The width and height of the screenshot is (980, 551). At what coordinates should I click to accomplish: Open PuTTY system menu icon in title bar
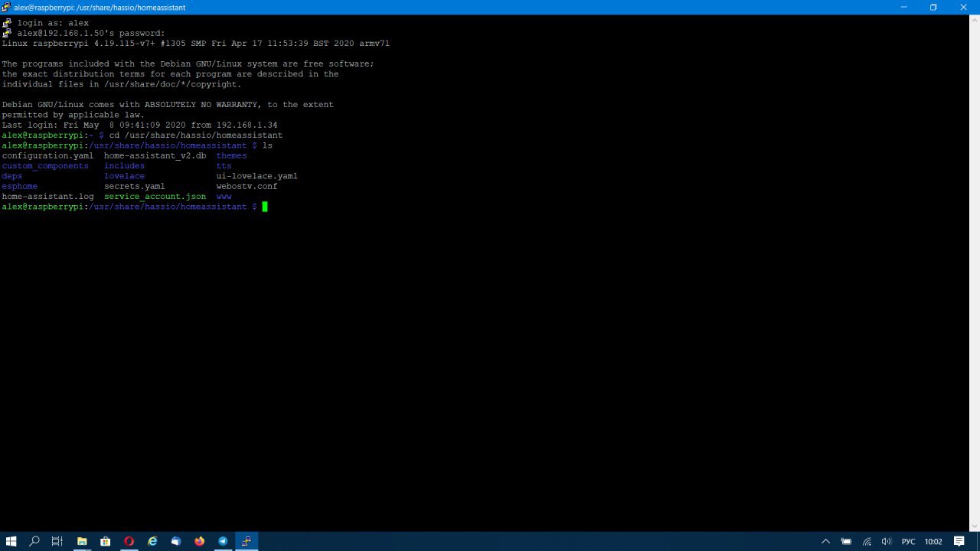pyautogui.click(x=6, y=7)
